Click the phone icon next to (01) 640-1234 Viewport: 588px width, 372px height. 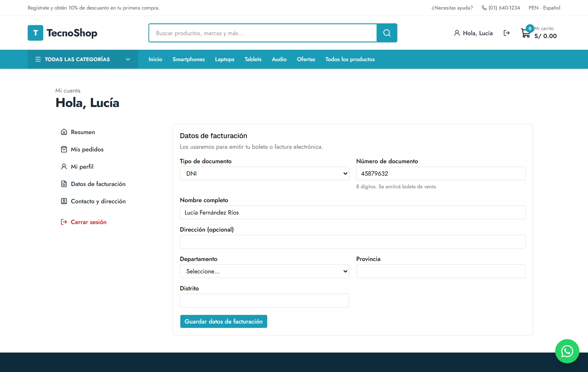tap(484, 8)
